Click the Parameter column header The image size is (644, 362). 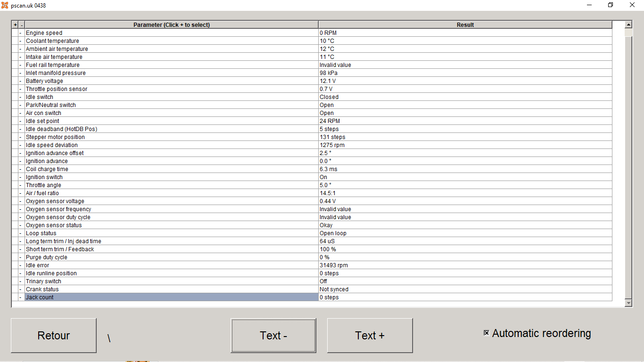[x=172, y=25]
